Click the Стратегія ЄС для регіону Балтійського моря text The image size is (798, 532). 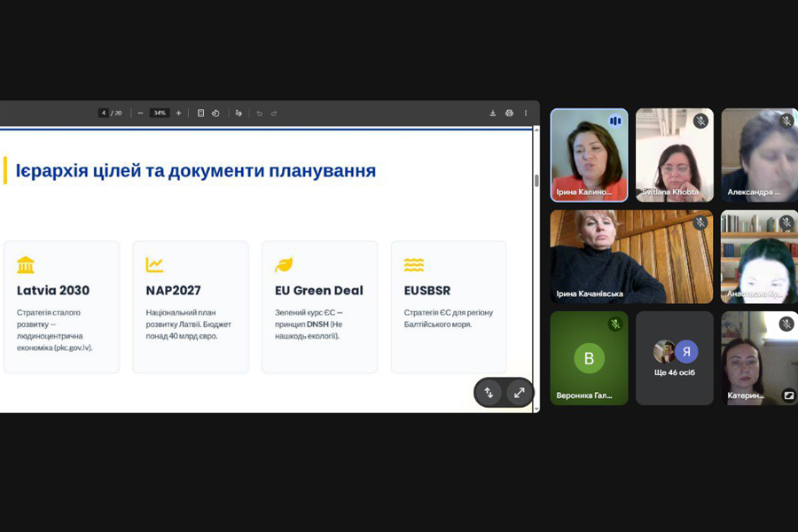point(448,318)
